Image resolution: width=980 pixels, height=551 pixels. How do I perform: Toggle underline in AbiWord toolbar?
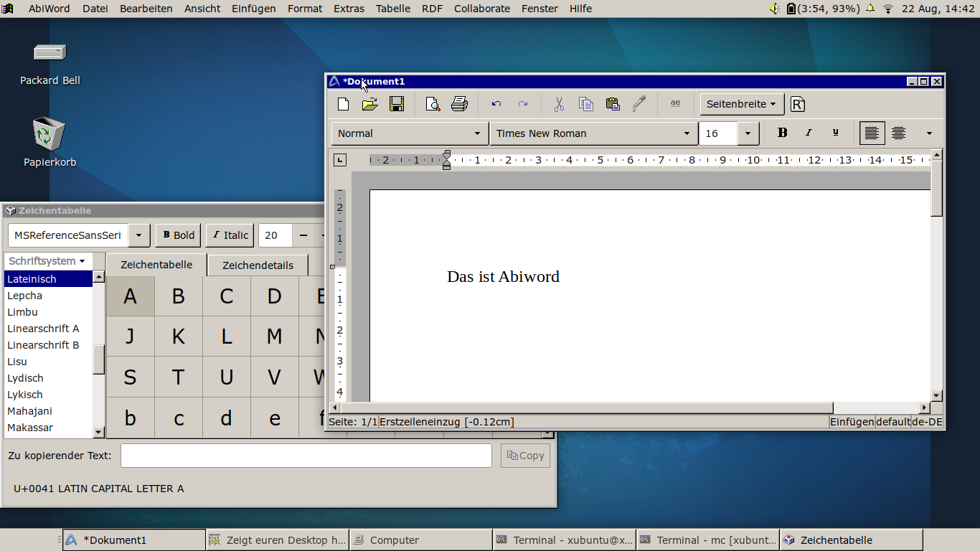tap(835, 133)
